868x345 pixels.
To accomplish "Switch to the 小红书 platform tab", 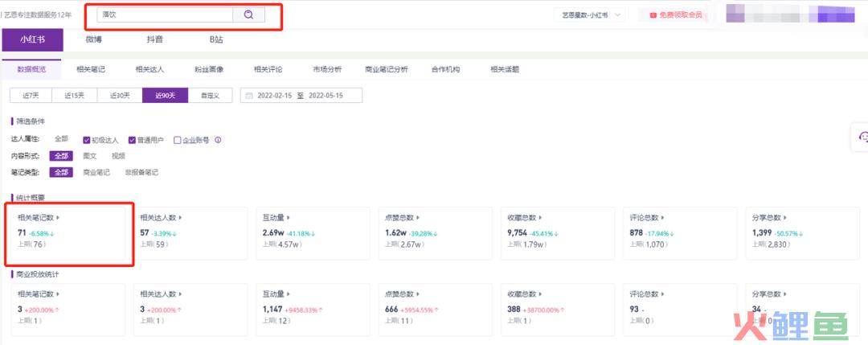I will coord(33,39).
